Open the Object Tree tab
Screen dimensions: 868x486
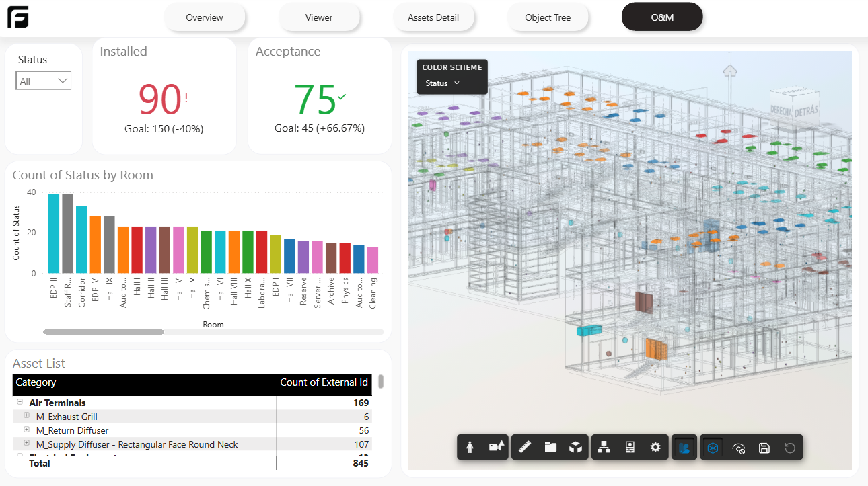point(548,17)
